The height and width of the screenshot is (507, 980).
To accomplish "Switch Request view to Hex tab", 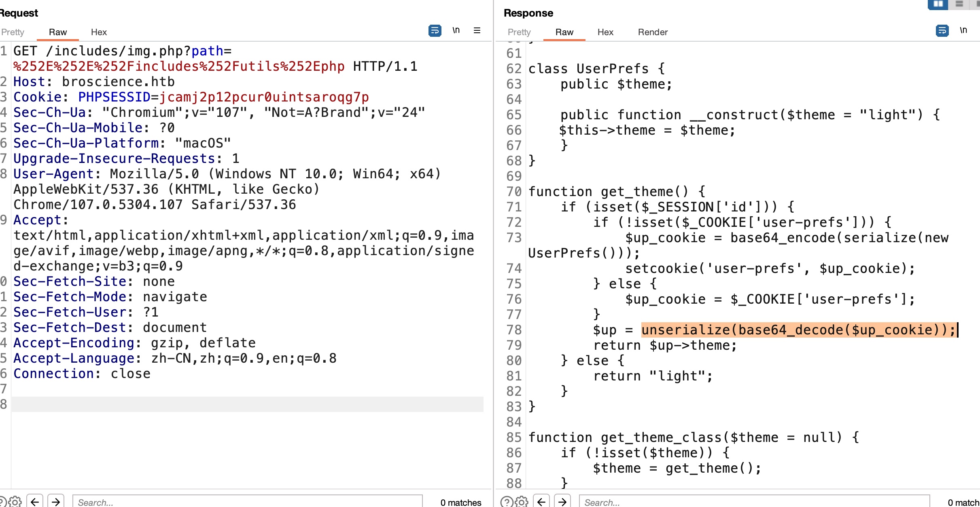I will click(x=99, y=32).
